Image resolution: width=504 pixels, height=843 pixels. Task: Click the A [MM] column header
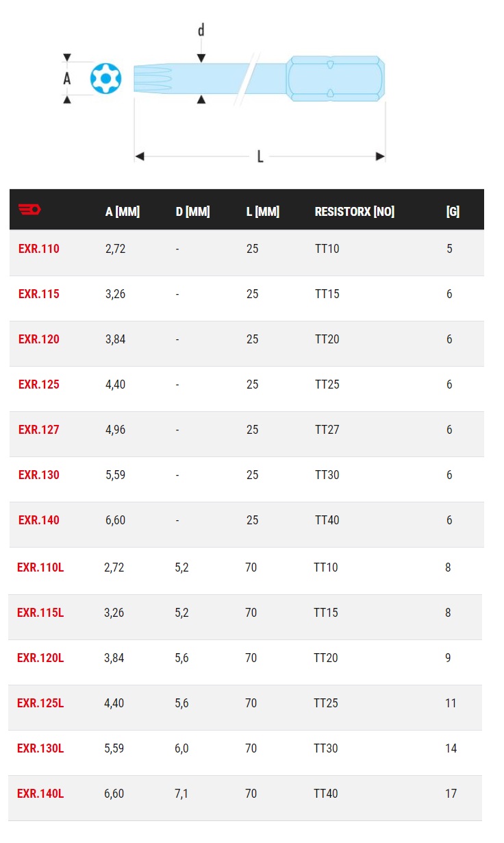tap(123, 212)
